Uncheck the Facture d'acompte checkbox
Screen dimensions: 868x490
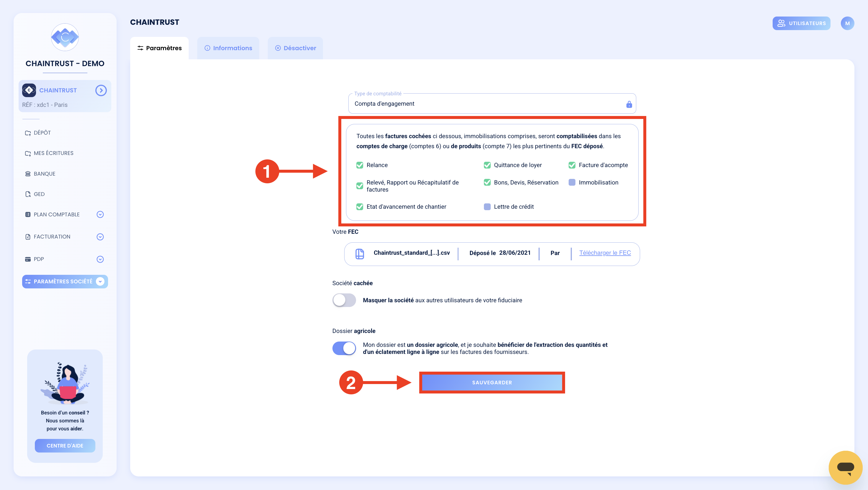[x=572, y=165]
